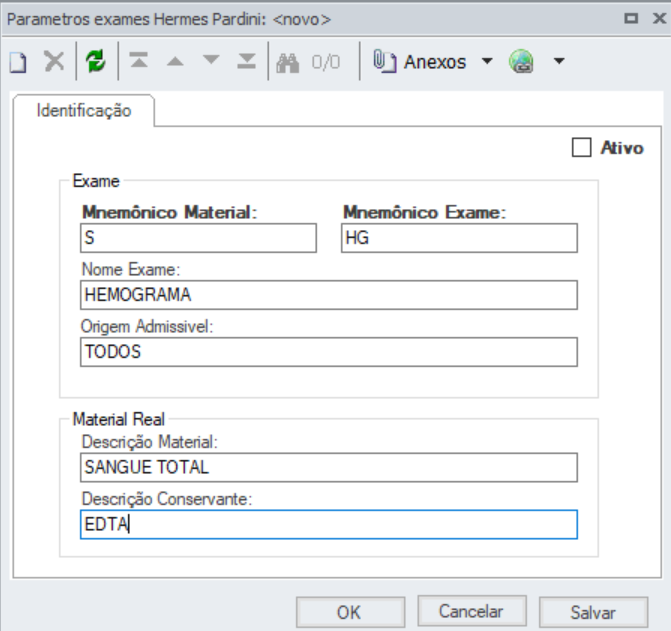Go to next record down arrow

(211, 59)
